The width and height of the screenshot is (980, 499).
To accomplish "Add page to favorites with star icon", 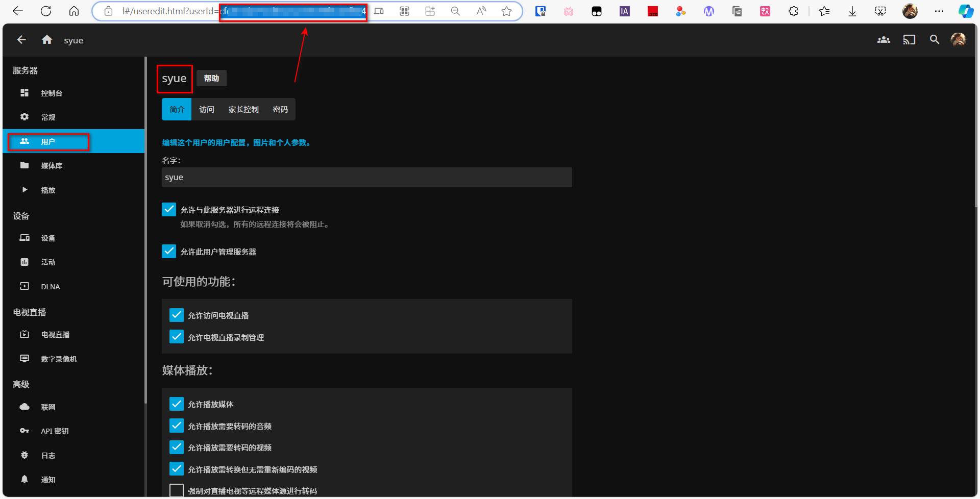I will point(506,11).
